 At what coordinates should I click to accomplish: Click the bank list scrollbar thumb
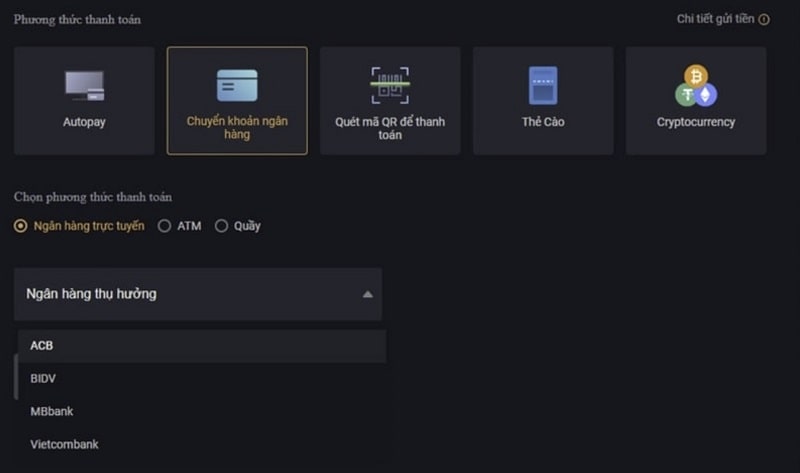point(16,377)
